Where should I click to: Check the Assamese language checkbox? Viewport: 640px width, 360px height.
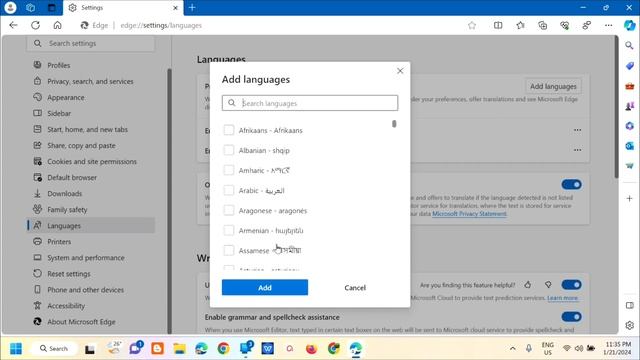pos(229,250)
